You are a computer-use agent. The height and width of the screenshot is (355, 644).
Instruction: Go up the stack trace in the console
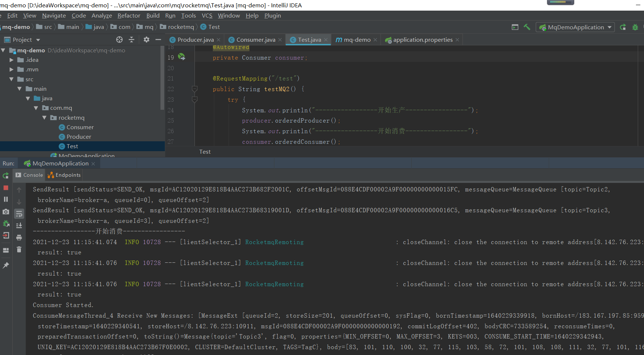coord(19,190)
